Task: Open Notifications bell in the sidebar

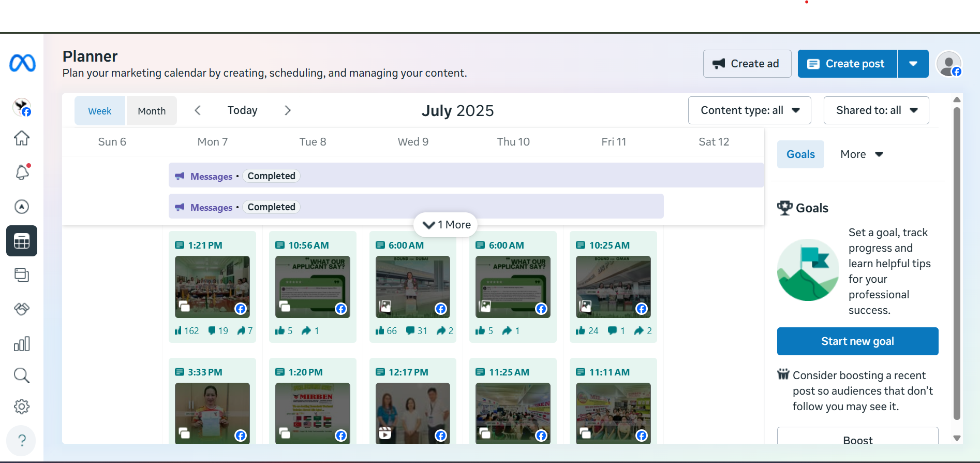Action: click(x=22, y=172)
